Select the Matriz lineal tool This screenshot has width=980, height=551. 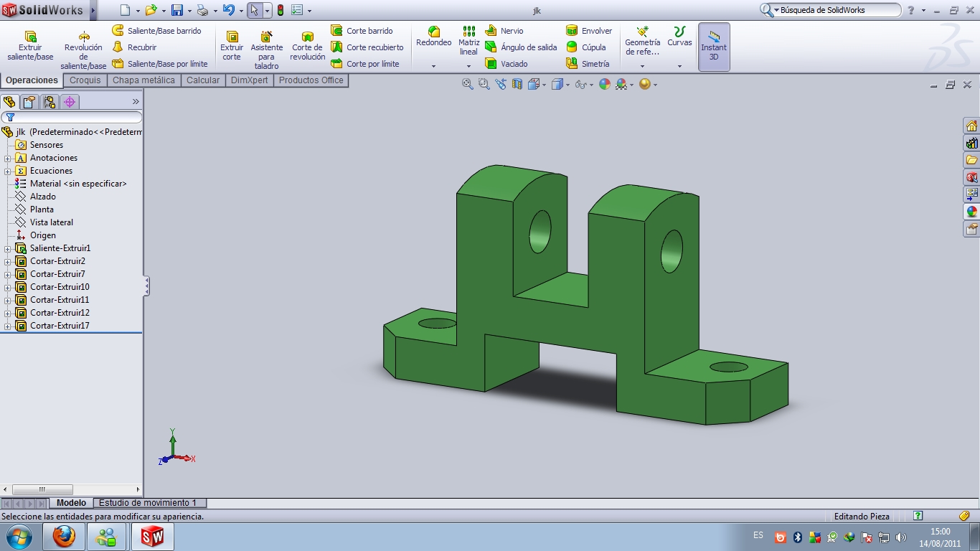(468, 41)
